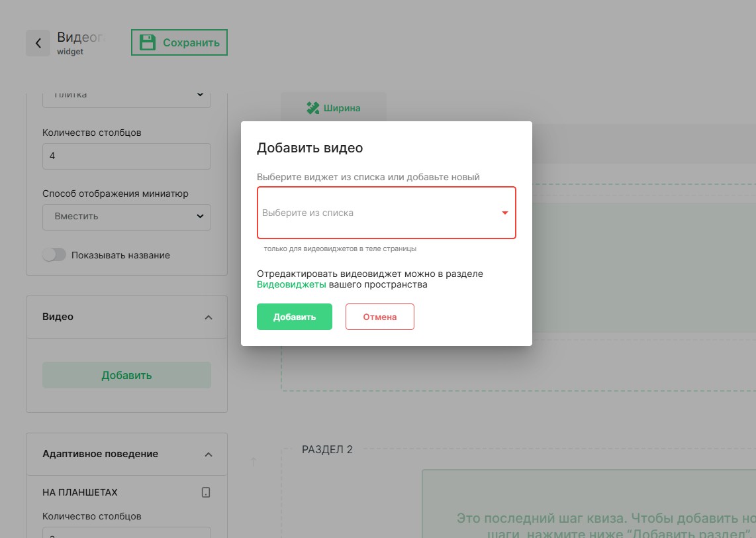Click the ruler icon beside Ширина
Screen dimensions: 756x538
pos(313,108)
